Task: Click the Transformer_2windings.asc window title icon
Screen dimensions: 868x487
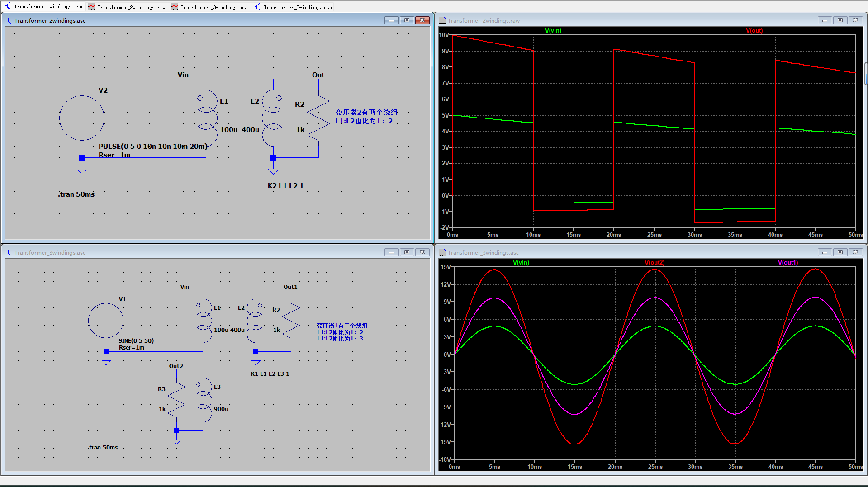Action: coord(9,20)
